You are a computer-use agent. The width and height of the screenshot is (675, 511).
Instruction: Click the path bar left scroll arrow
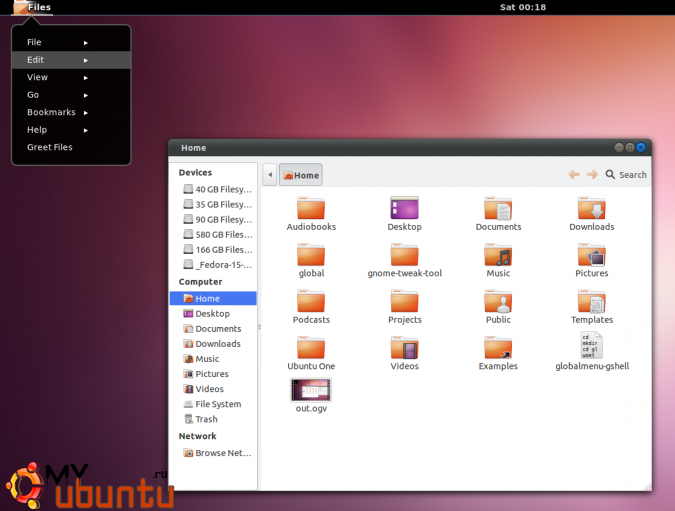click(x=270, y=175)
